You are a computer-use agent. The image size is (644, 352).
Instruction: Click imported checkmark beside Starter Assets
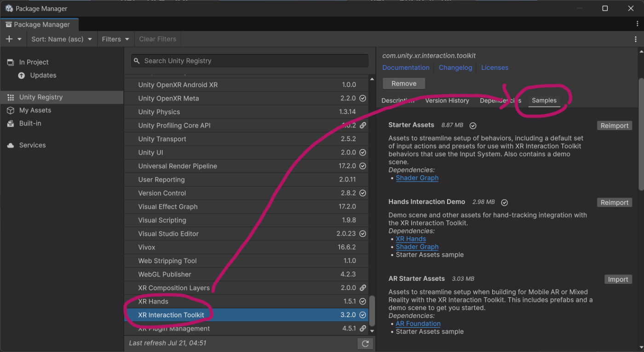472,125
